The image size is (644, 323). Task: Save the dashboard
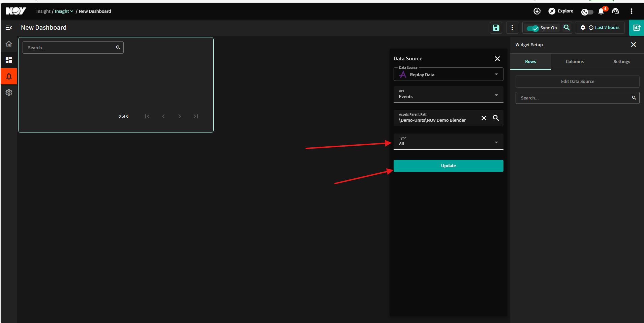point(496,28)
